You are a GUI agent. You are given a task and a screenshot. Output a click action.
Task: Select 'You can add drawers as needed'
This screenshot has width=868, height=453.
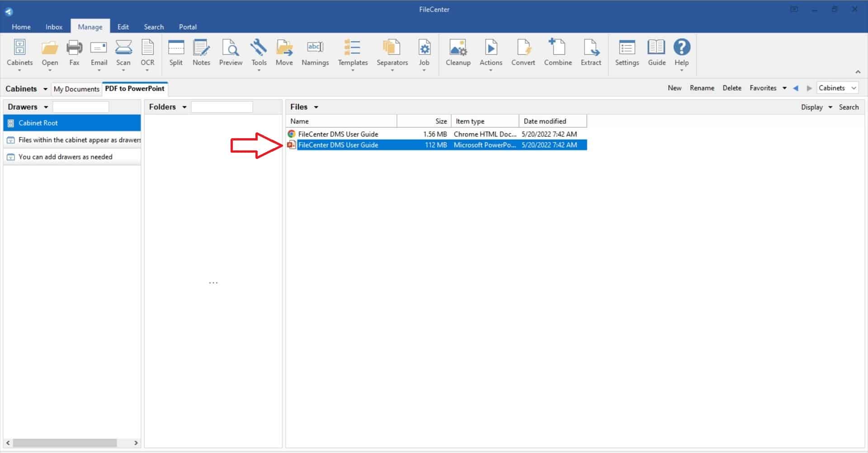click(x=72, y=157)
